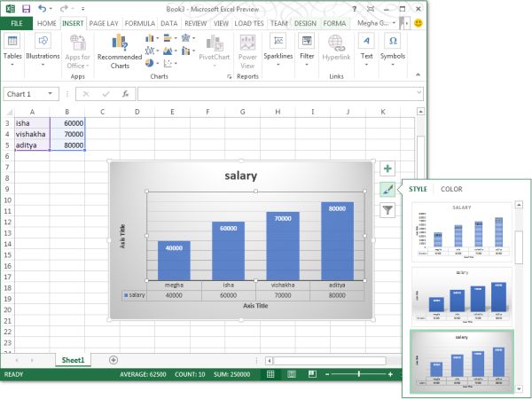Open the chart DESIGN tab
This screenshot has width=532, height=399.
point(305,23)
